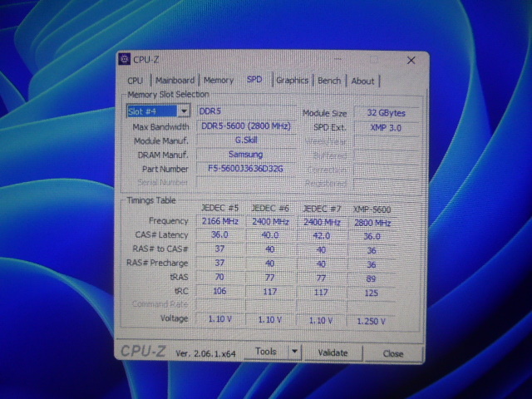
Task: Click the JEDEC #6 column header
Action: [270, 209]
